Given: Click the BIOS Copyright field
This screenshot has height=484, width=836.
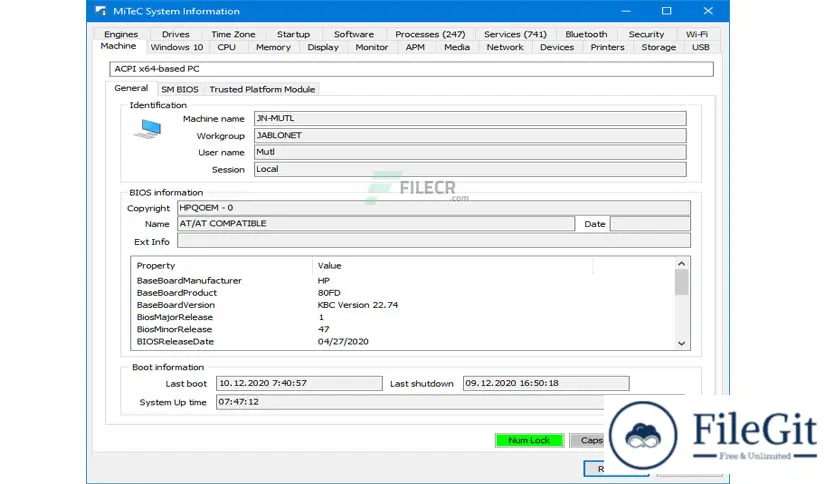Looking at the screenshot, I should coord(433,208).
